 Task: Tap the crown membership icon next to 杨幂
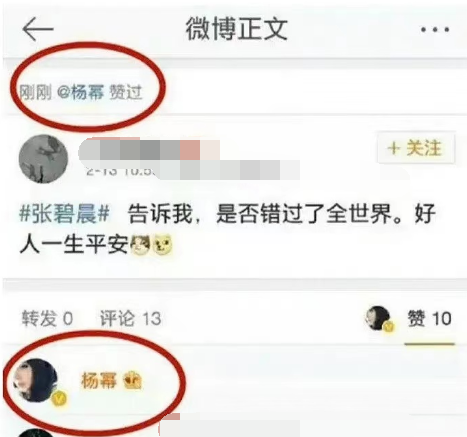[133, 380]
